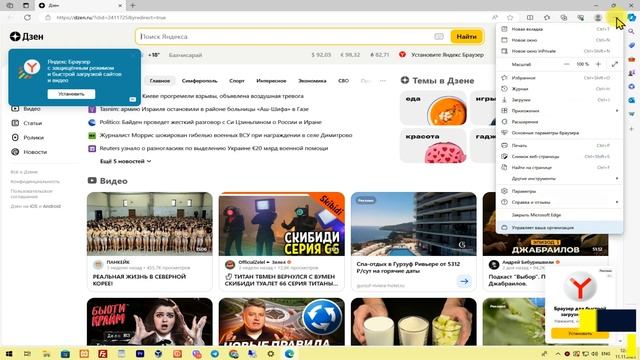Open Новости in left sidebar
Screen dimensions: 640x360
[x=29, y=152]
